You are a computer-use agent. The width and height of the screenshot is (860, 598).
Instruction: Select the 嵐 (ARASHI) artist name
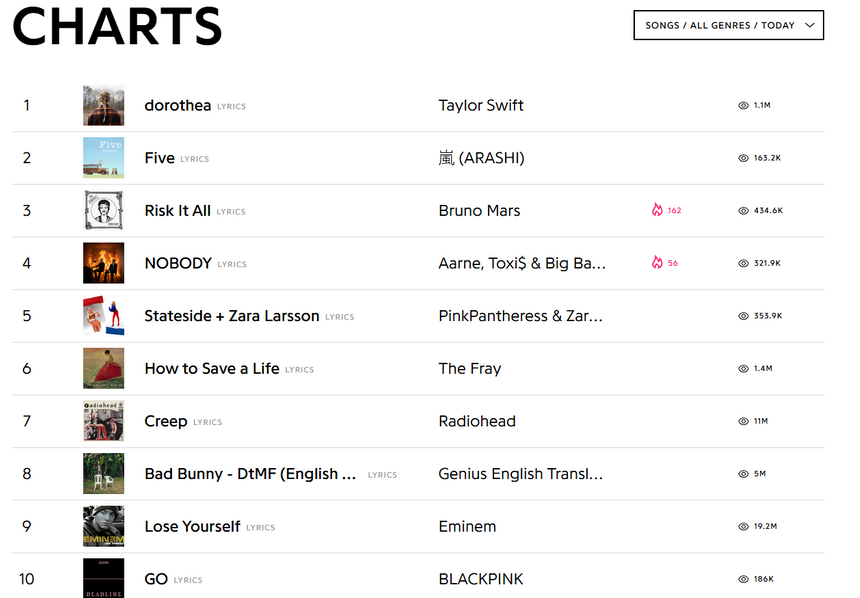point(481,158)
